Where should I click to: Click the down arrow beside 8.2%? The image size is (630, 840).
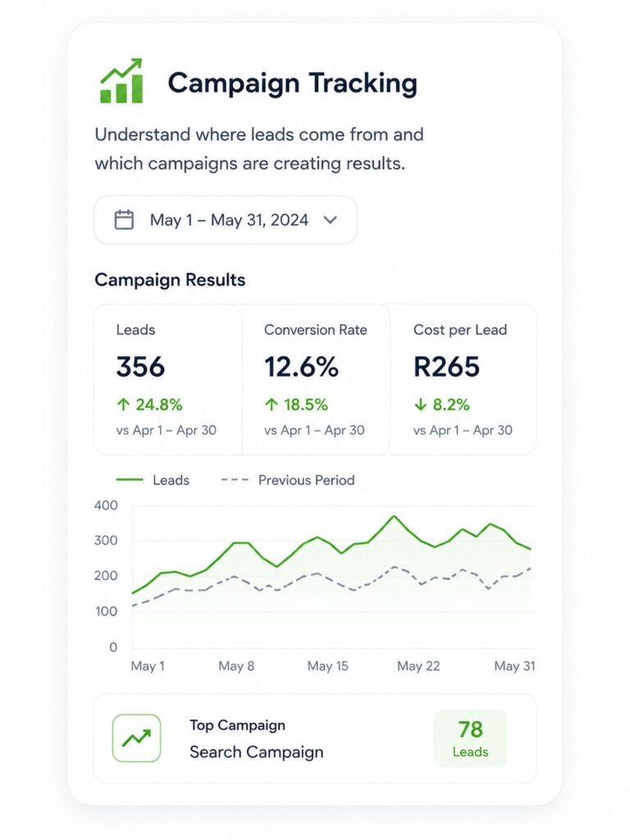pyautogui.click(x=421, y=404)
